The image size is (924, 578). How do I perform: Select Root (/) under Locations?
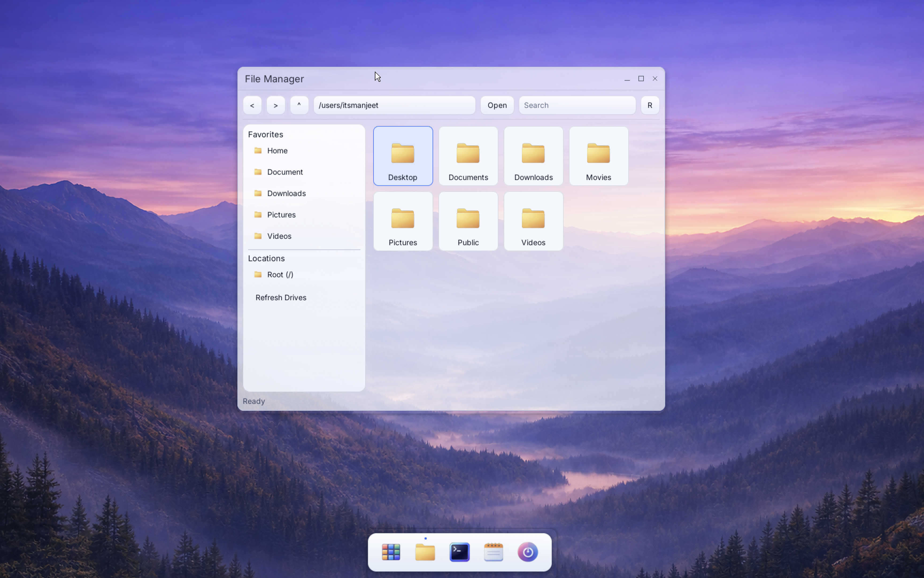[280, 275]
